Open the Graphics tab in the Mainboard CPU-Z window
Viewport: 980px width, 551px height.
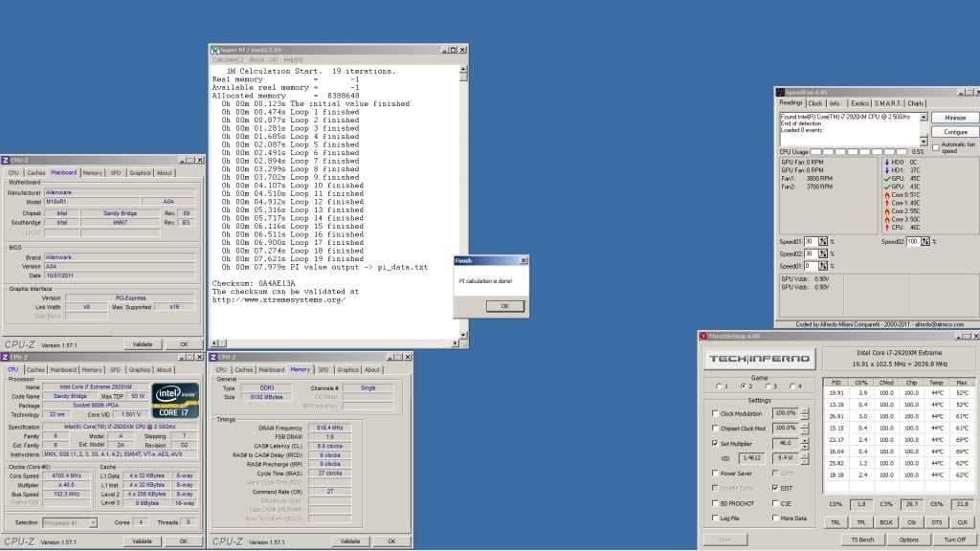pos(140,172)
